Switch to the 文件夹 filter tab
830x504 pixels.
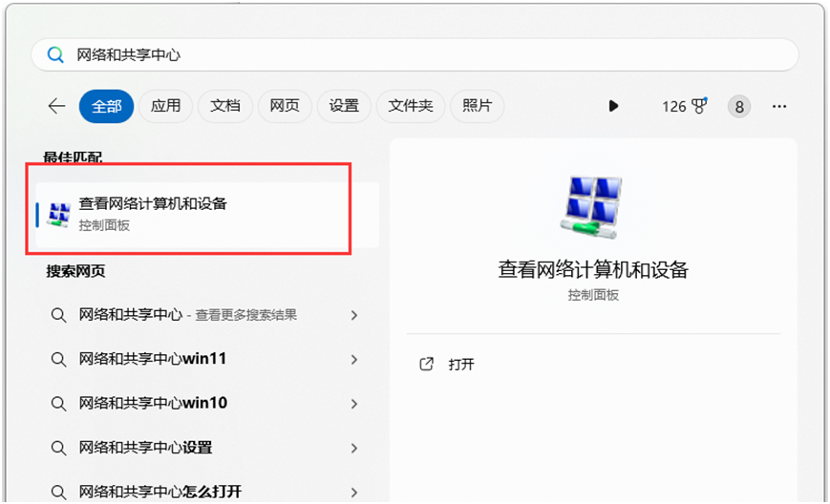[x=411, y=106]
